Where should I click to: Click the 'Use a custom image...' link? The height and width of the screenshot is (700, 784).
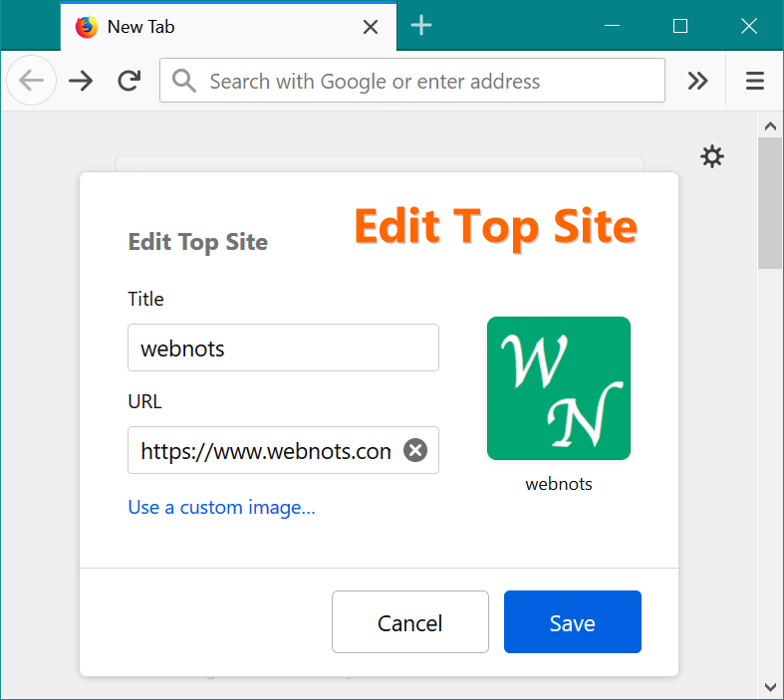(x=221, y=507)
